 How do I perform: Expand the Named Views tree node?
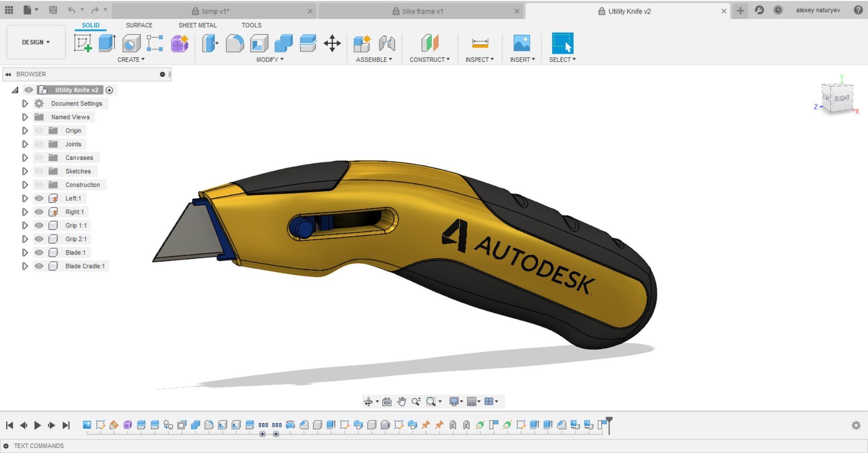[x=25, y=117]
